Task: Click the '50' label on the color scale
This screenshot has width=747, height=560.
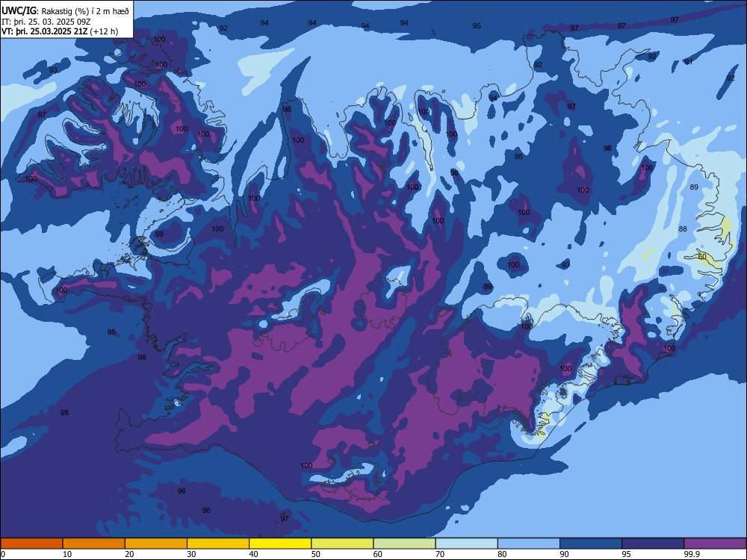Action: (x=315, y=554)
